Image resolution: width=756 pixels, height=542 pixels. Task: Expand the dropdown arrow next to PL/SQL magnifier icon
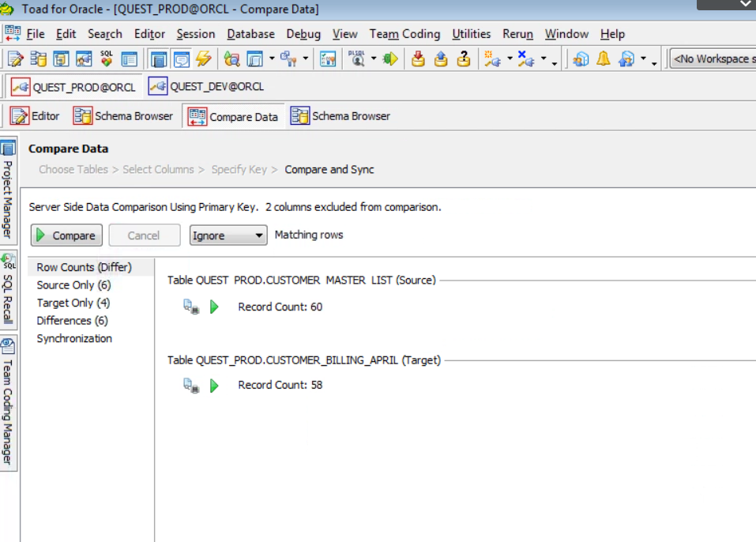[x=373, y=58]
